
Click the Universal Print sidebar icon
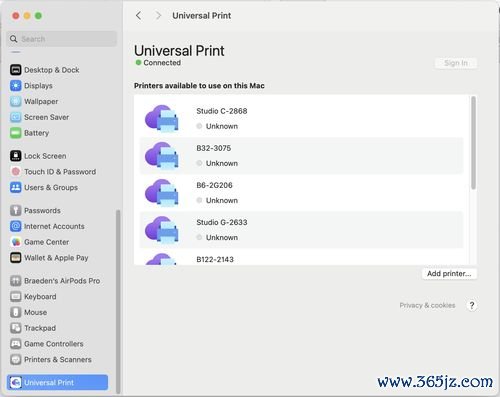pos(16,382)
